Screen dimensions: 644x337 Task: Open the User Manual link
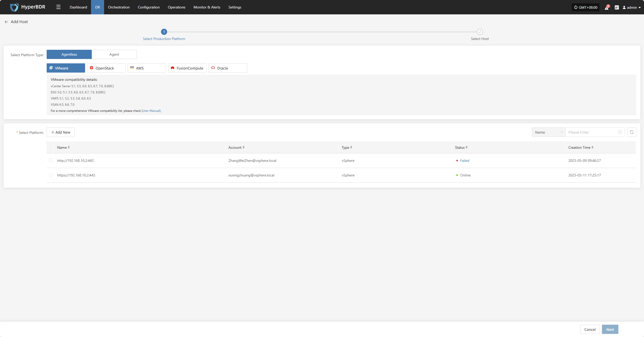tap(151, 111)
